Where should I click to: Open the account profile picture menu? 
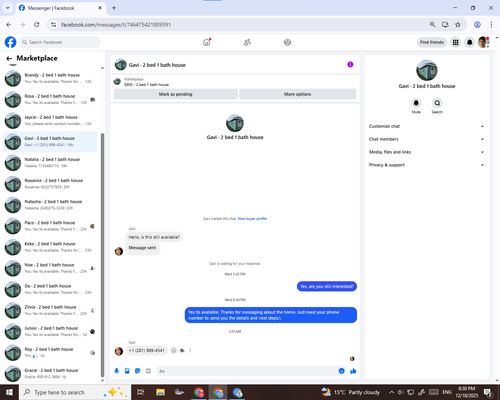pyautogui.click(x=483, y=42)
